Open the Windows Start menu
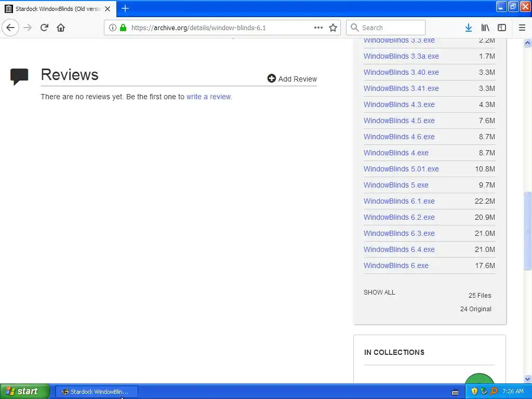 (x=25, y=391)
